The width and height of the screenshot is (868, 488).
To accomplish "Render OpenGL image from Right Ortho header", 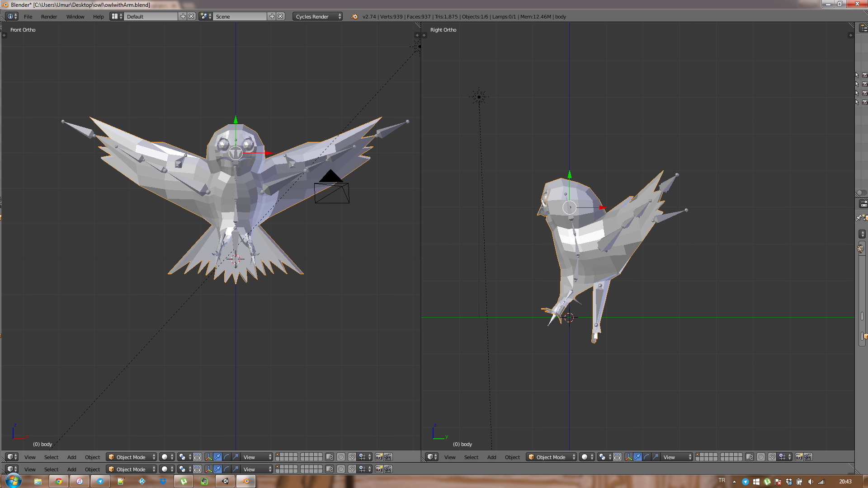I will 799,457.
